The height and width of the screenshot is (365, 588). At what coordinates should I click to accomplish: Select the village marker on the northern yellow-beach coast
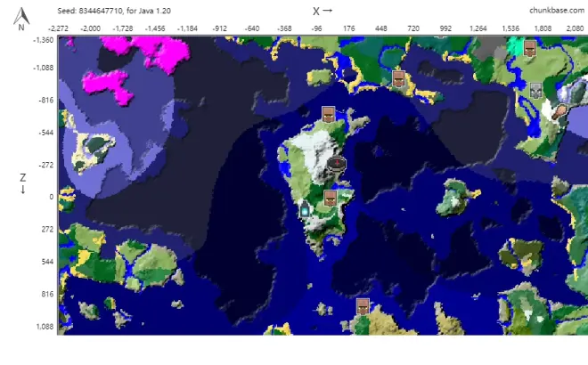pyautogui.click(x=398, y=78)
